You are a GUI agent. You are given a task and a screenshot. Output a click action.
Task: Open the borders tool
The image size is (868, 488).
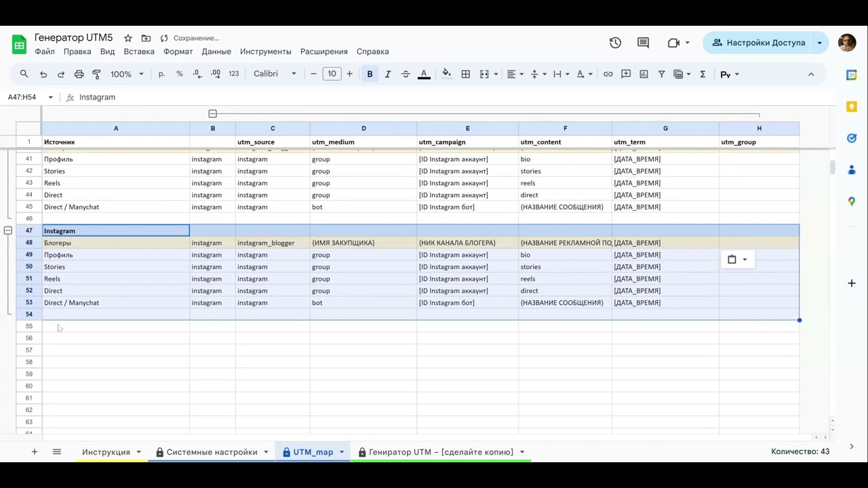pos(466,74)
